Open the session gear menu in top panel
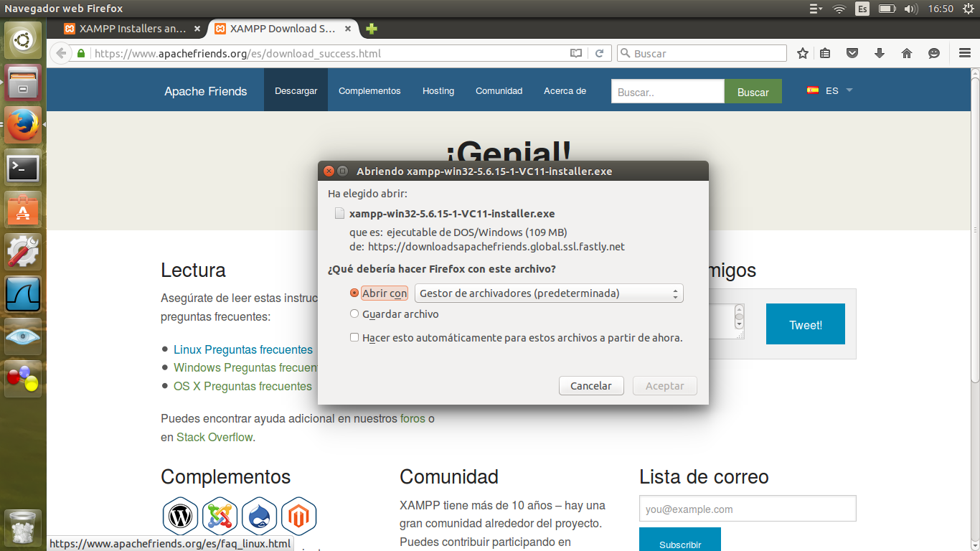This screenshot has width=980, height=551. click(x=968, y=9)
